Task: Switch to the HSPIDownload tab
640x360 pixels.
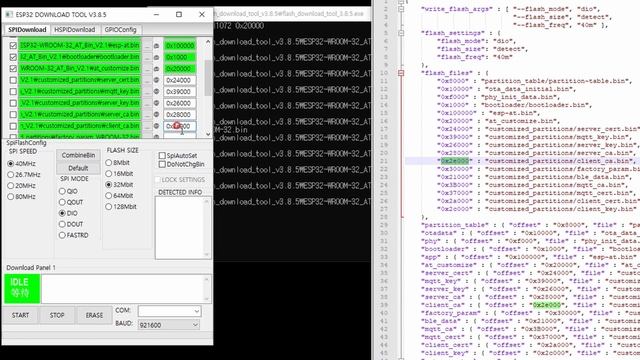Action: click(75, 30)
